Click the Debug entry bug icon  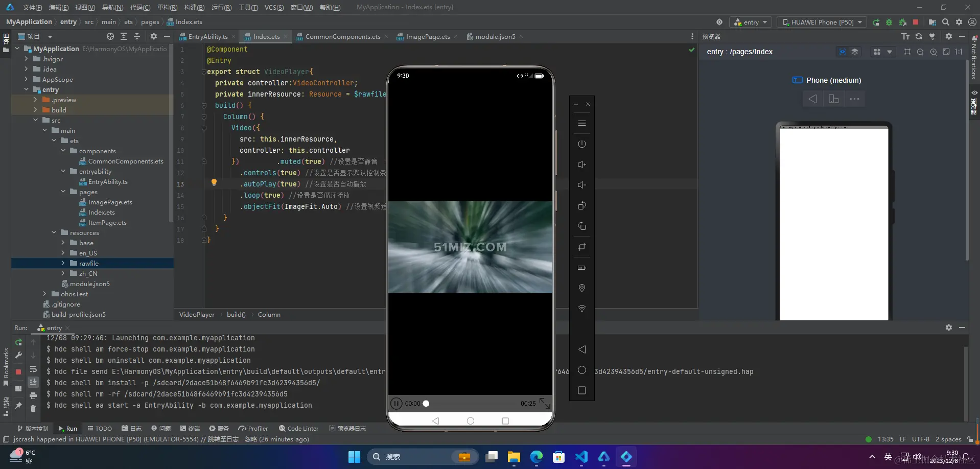pyautogui.click(x=889, y=22)
